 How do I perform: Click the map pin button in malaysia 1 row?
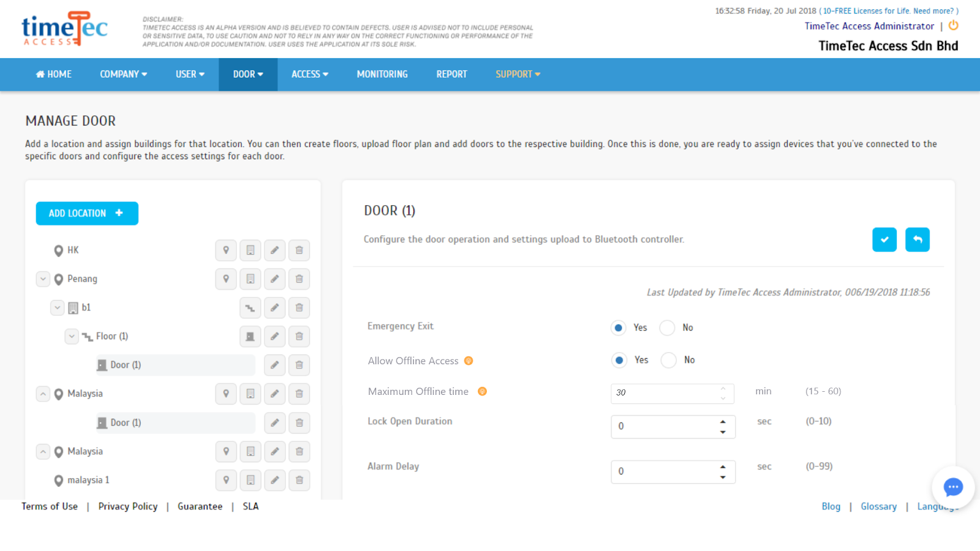pos(226,480)
